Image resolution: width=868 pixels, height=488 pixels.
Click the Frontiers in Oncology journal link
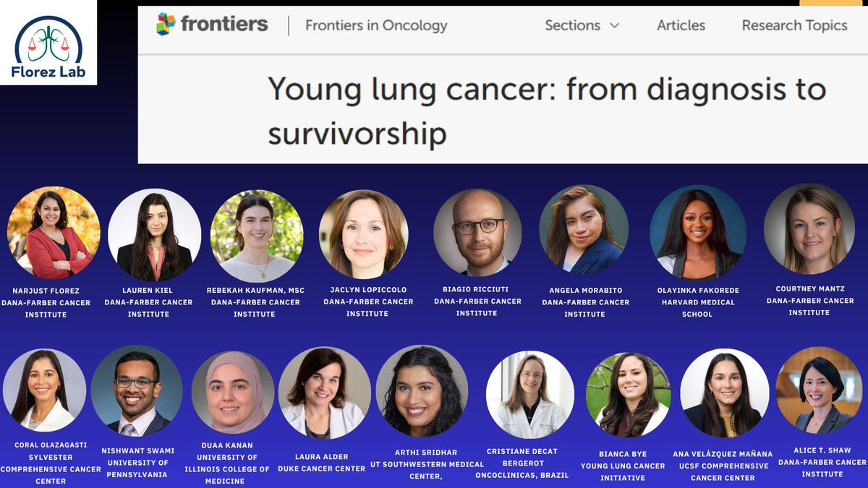click(376, 25)
